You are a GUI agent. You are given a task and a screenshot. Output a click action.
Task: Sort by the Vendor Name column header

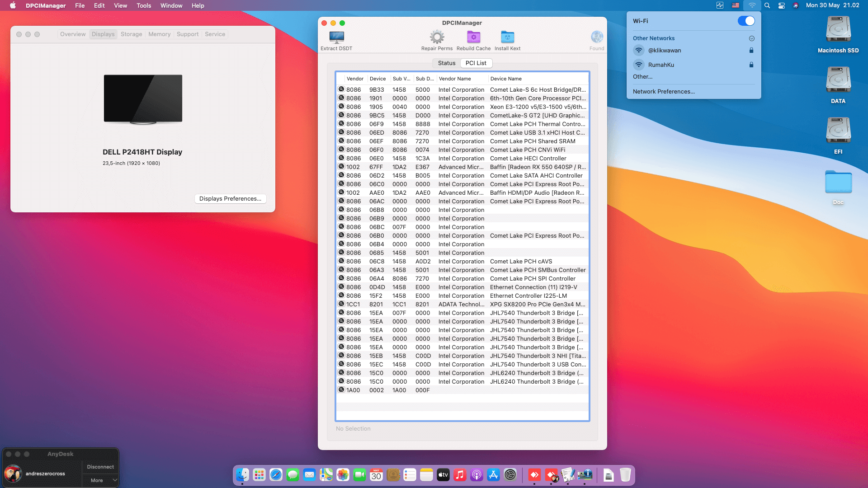coord(455,79)
